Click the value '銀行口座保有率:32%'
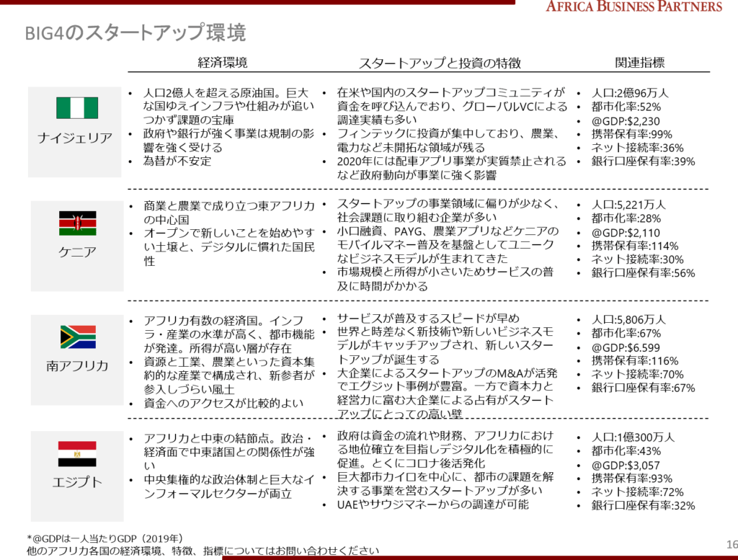The image size is (738, 560). point(643,505)
